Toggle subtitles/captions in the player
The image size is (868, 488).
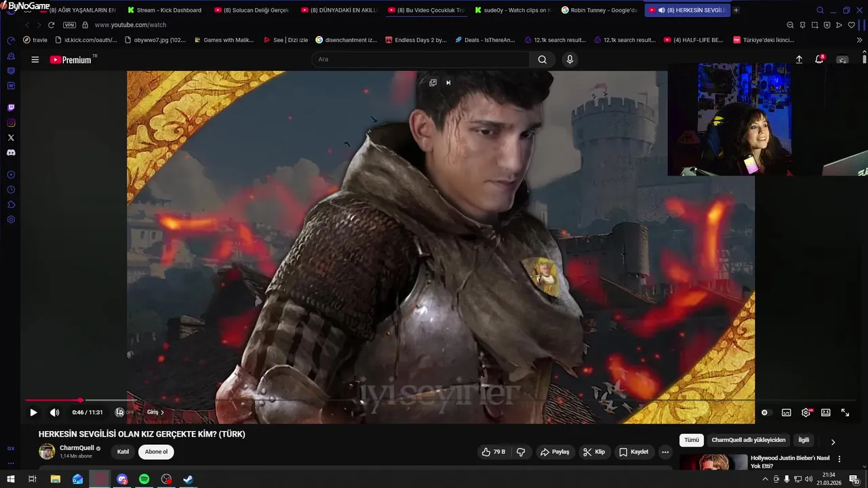[x=786, y=412]
